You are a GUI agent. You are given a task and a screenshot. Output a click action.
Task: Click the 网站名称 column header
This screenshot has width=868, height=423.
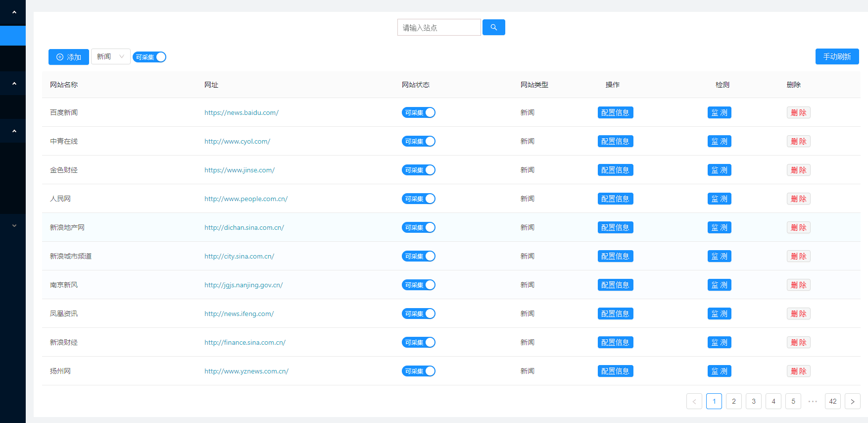(x=64, y=85)
